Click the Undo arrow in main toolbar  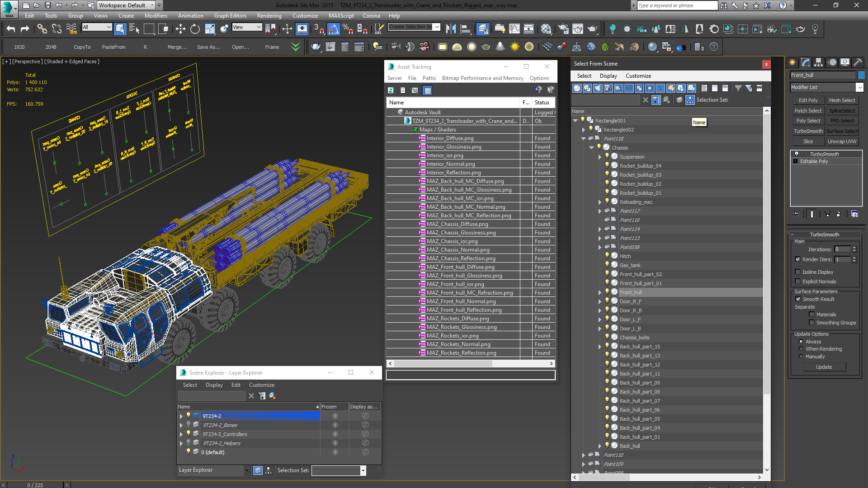pyautogui.click(x=11, y=29)
